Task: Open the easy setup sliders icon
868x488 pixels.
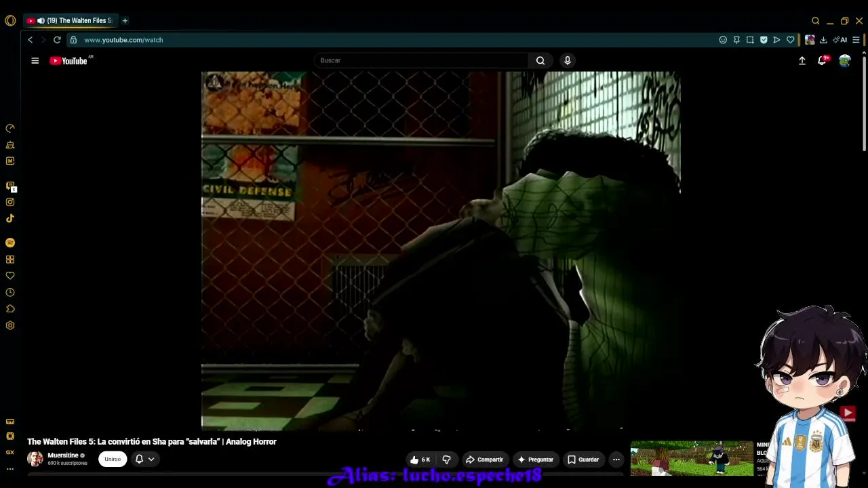Action: (x=856, y=40)
